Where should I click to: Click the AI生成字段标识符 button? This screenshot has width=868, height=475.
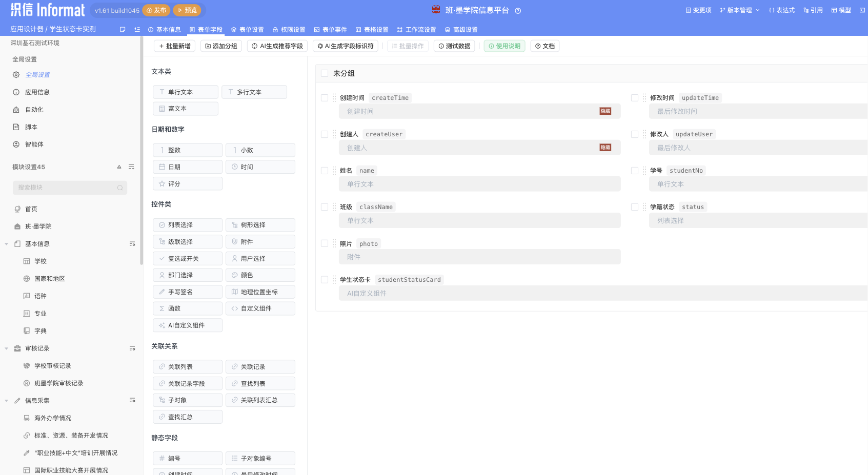click(346, 46)
